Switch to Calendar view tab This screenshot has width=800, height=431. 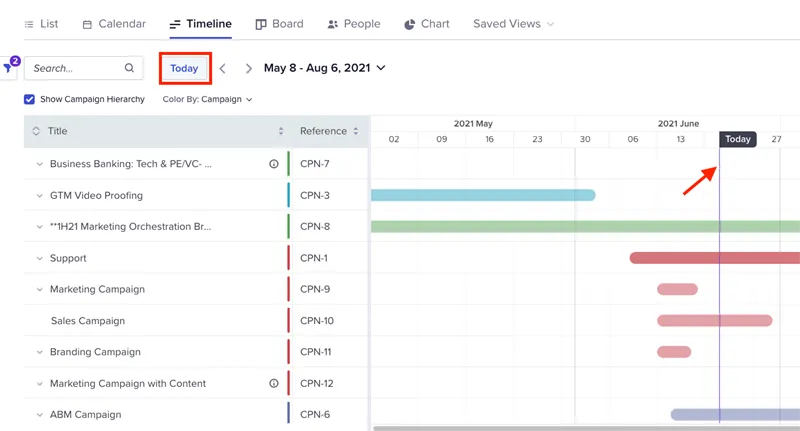[x=114, y=24]
